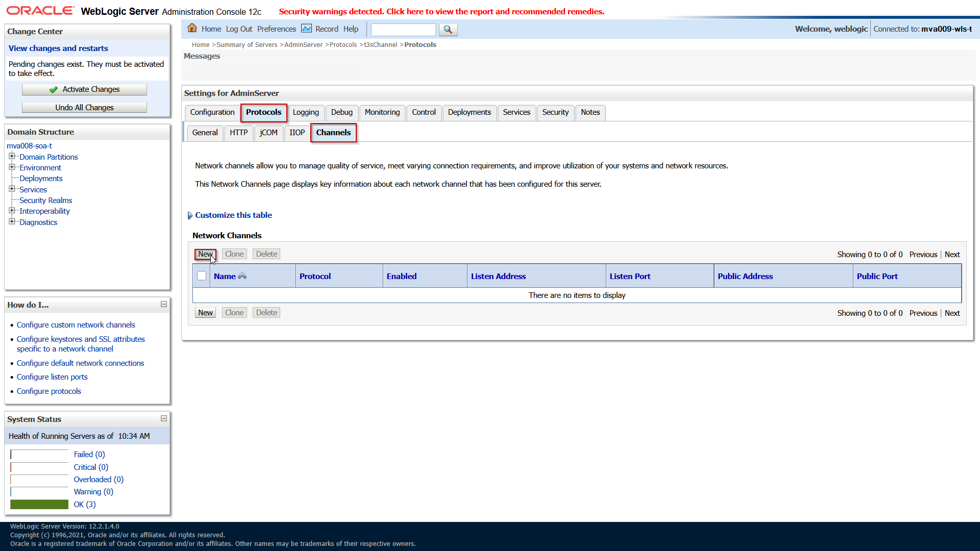Image resolution: width=980 pixels, height=551 pixels.
Task: Expand the Domain Partitions tree node
Action: coord(12,156)
